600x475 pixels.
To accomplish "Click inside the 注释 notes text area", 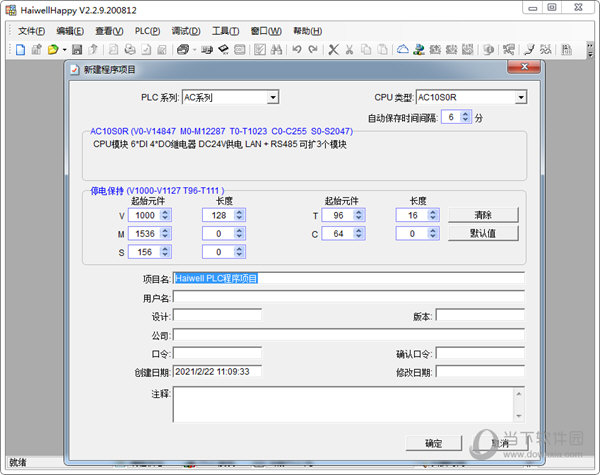I will tap(343, 404).
